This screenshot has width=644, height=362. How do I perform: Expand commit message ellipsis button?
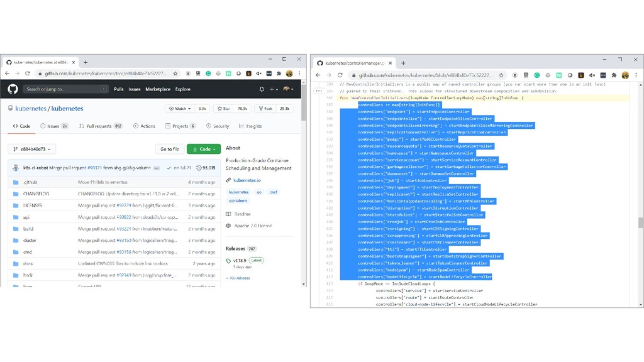tap(156, 168)
